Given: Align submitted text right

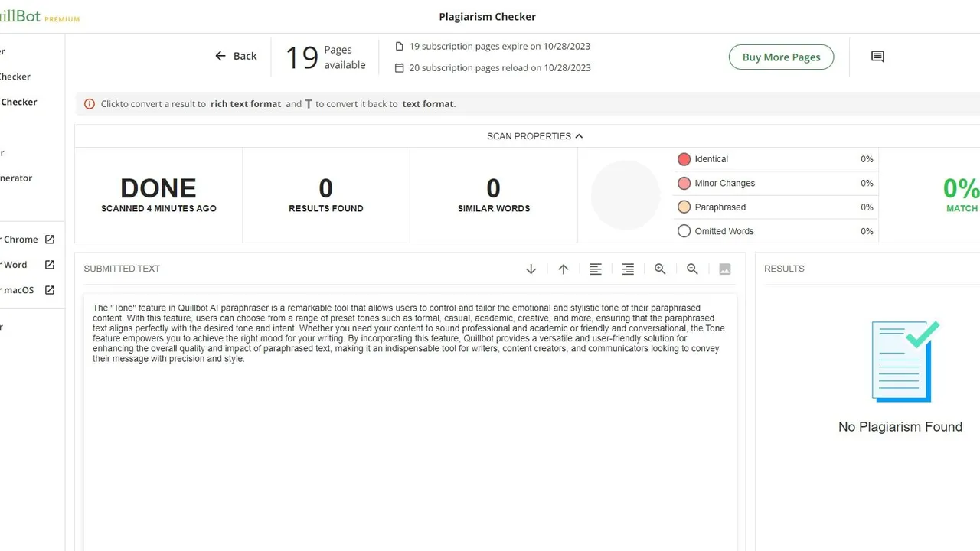Looking at the screenshot, I should pyautogui.click(x=628, y=269).
